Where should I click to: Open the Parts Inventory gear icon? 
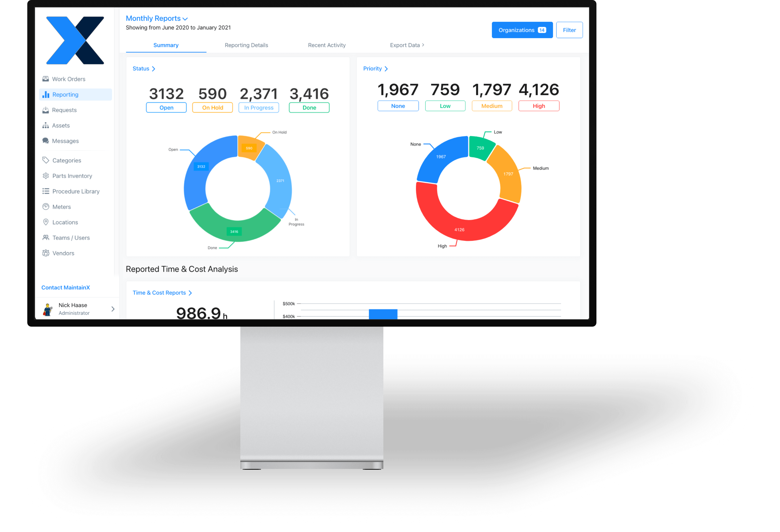coord(46,175)
